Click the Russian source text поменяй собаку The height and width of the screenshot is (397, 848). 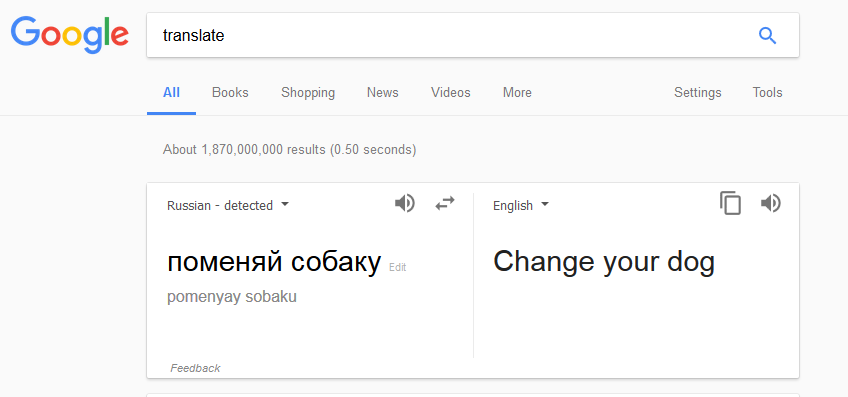point(274,262)
